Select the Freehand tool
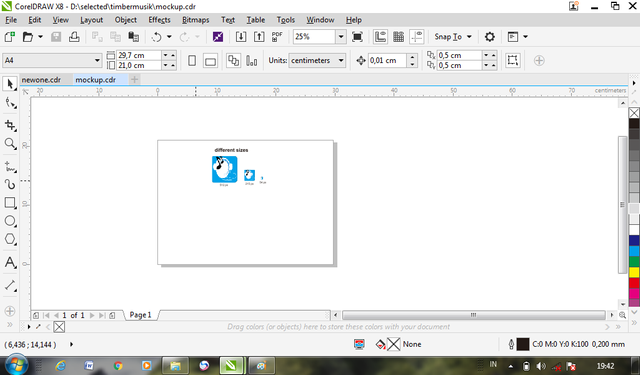The image size is (640, 375). (10, 167)
